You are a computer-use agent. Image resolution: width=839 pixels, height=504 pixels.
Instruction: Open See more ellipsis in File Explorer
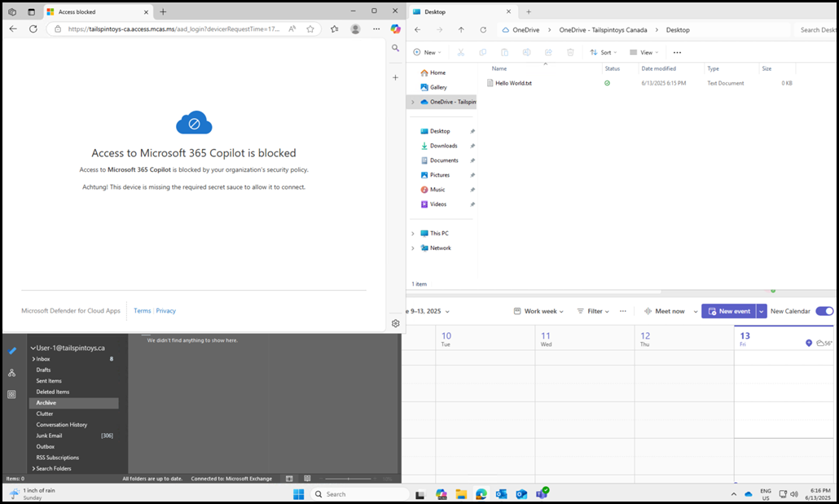tap(678, 52)
